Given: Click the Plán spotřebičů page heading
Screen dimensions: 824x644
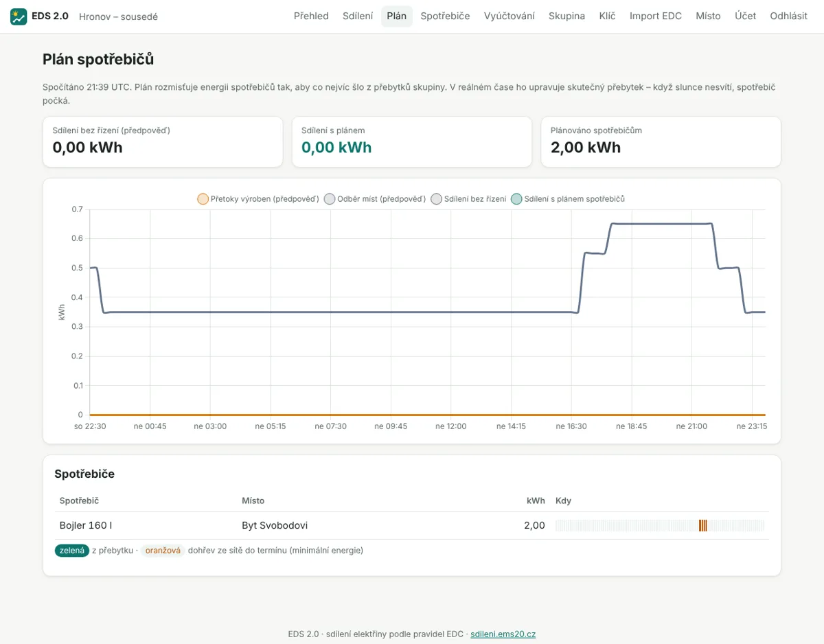Looking at the screenshot, I should [x=98, y=60].
